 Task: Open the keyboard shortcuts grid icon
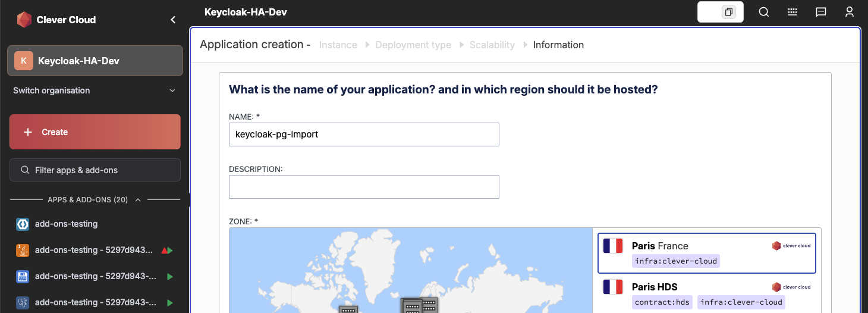click(792, 12)
